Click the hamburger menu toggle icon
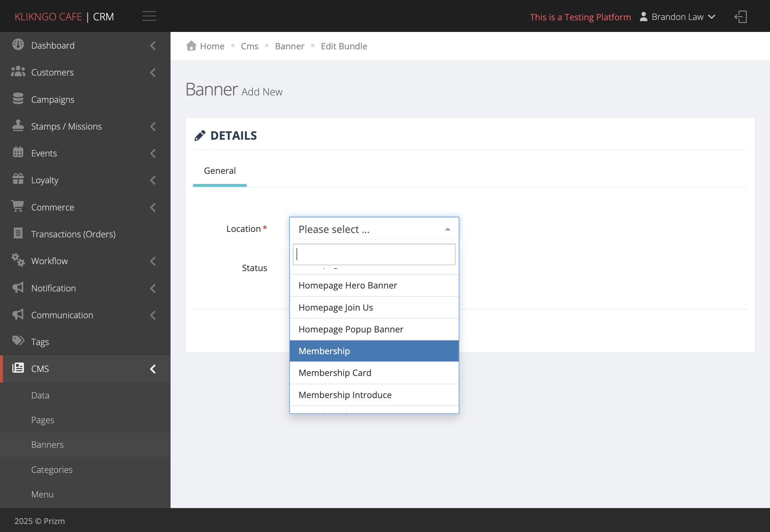The image size is (770, 532). click(x=149, y=16)
